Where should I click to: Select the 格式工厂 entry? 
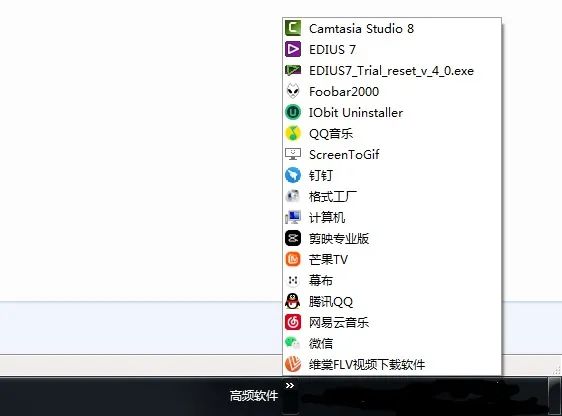click(x=392, y=196)
